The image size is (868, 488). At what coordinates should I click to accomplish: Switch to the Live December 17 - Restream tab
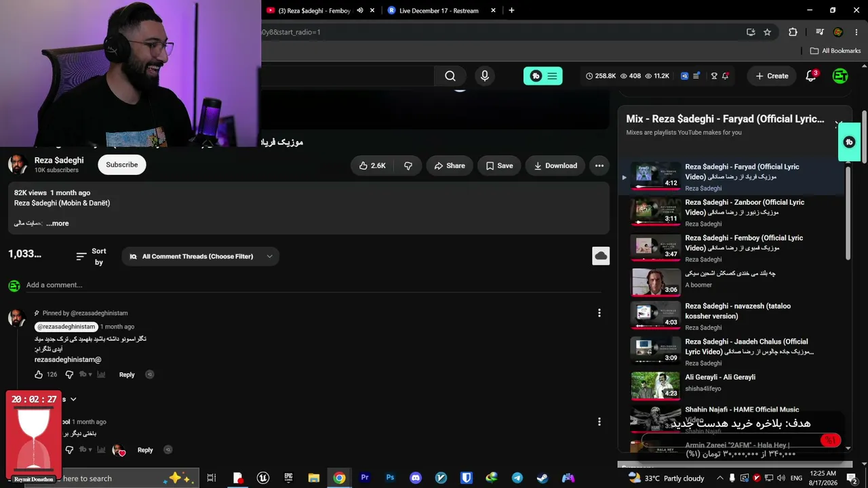(439, 10)
